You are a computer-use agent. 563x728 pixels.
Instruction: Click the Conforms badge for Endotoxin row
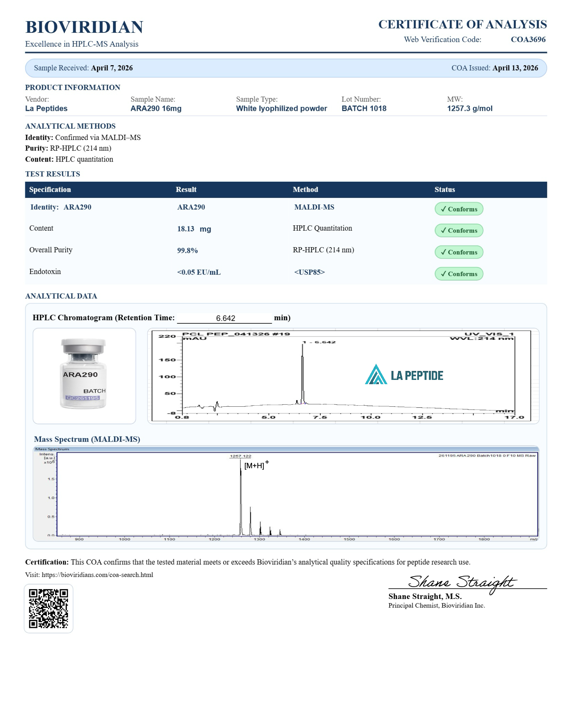click(x=458, y=274)
